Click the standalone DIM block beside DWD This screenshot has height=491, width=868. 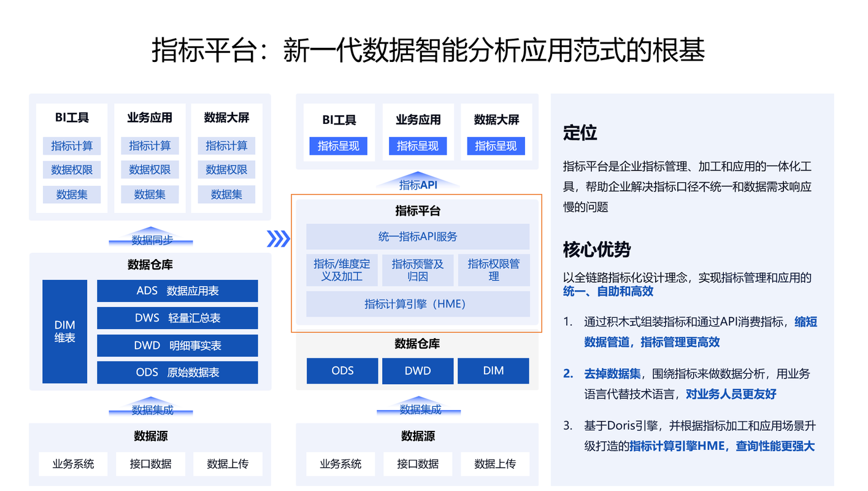click(493, 371)
